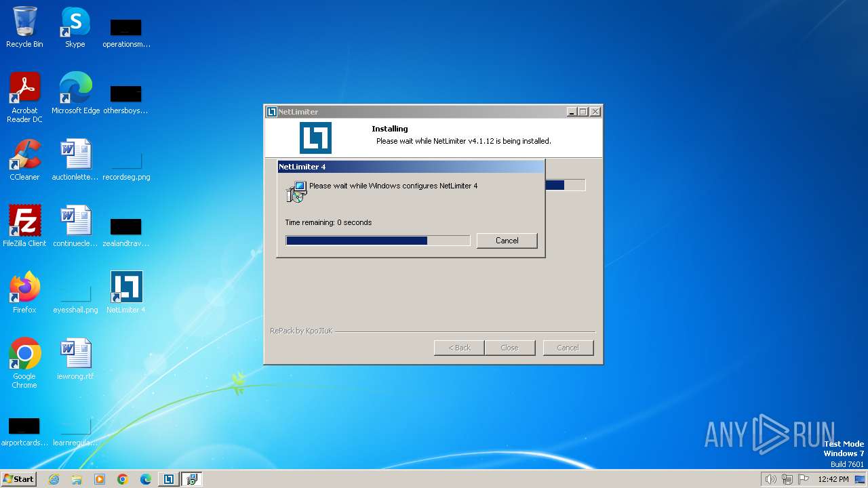Screen dimensions: 868x488
Task: Select the airportcards... desktop file
Action: (x=24, y=432)
